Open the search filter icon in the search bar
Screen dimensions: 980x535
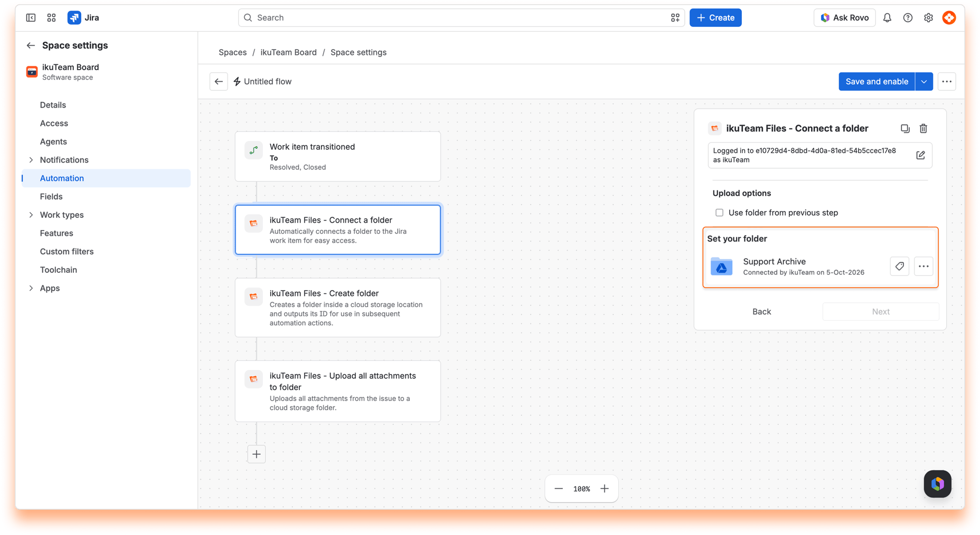point(675,17)
